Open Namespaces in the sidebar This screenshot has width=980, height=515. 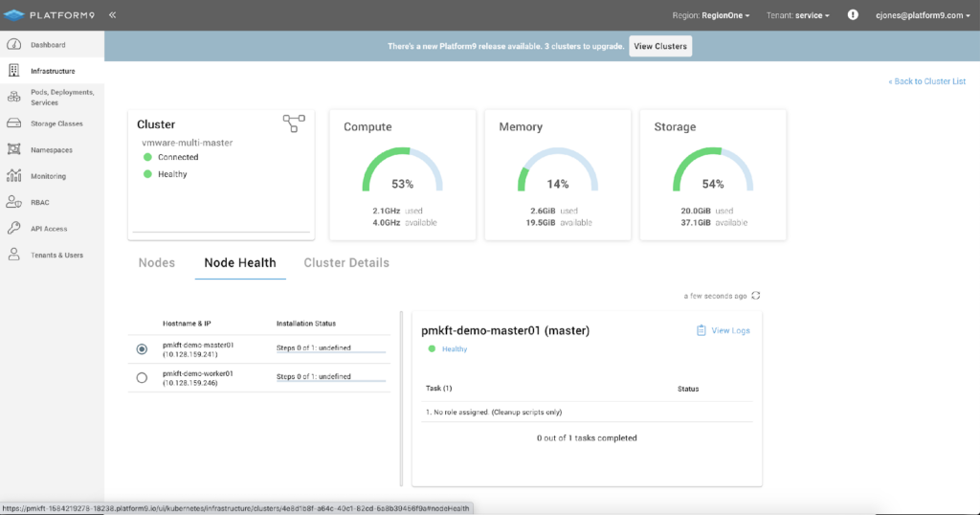52,150
